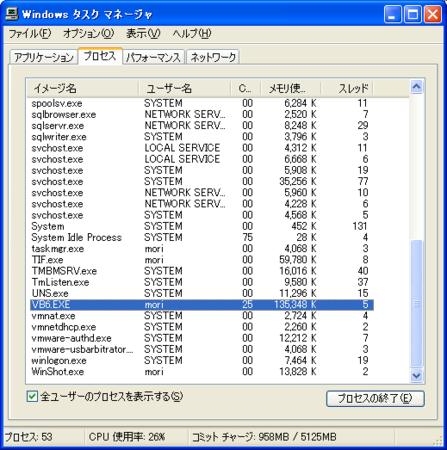The width and height of the screenshot is (447, 450).
Task: Click the 135,348 K memory value
Action: [x=295, y=305]
